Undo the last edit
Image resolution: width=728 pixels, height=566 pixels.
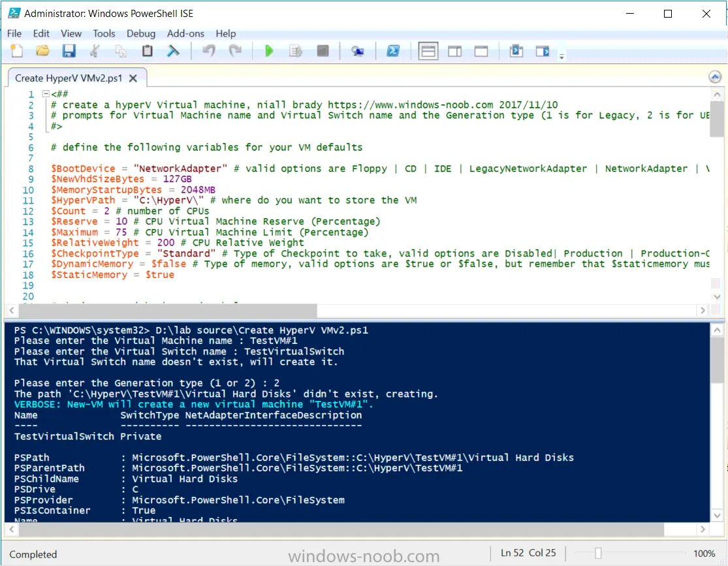point(209,51)
